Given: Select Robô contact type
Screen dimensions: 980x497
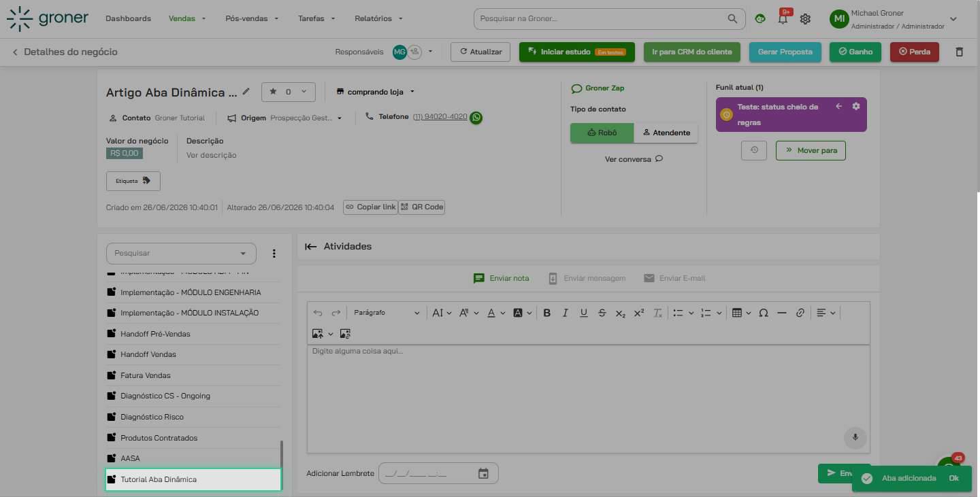Looking at the screenshot, I should coord(602,133).
